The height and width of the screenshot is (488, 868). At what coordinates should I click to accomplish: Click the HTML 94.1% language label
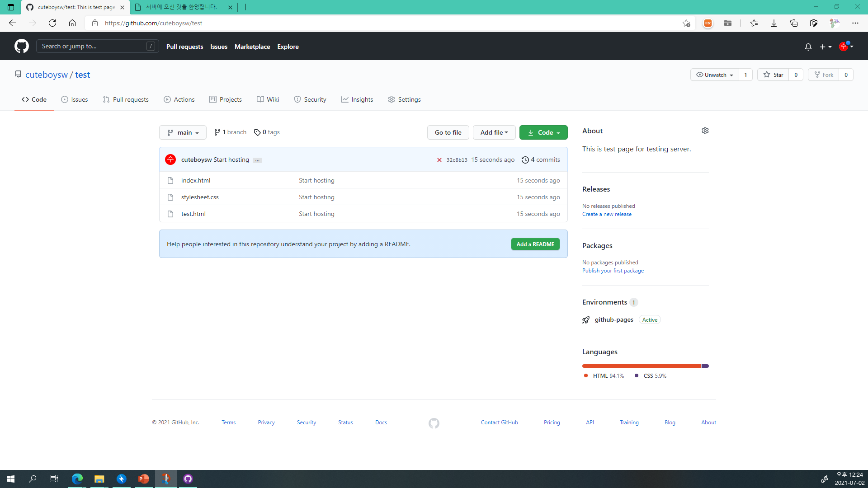point(604,376)
